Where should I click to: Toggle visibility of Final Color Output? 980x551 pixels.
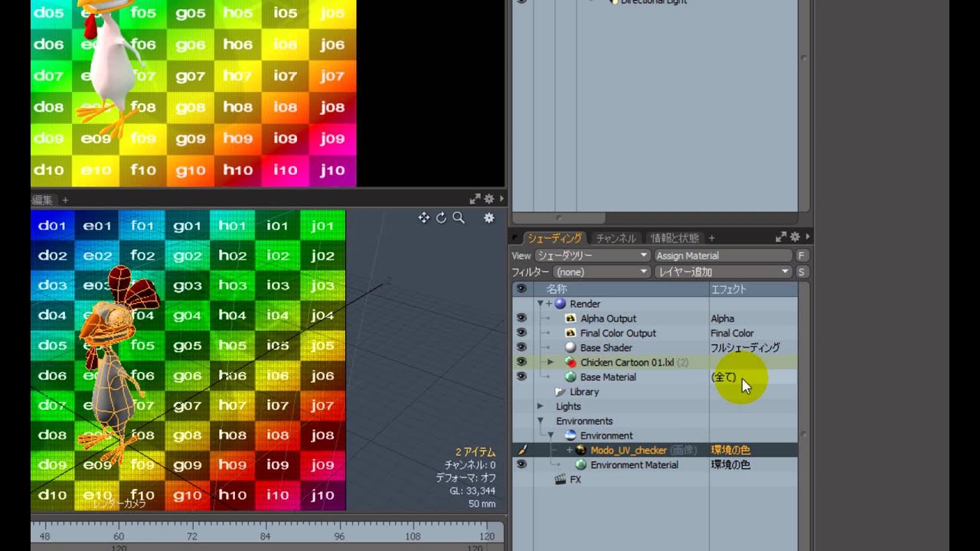(x=521, y=333)
